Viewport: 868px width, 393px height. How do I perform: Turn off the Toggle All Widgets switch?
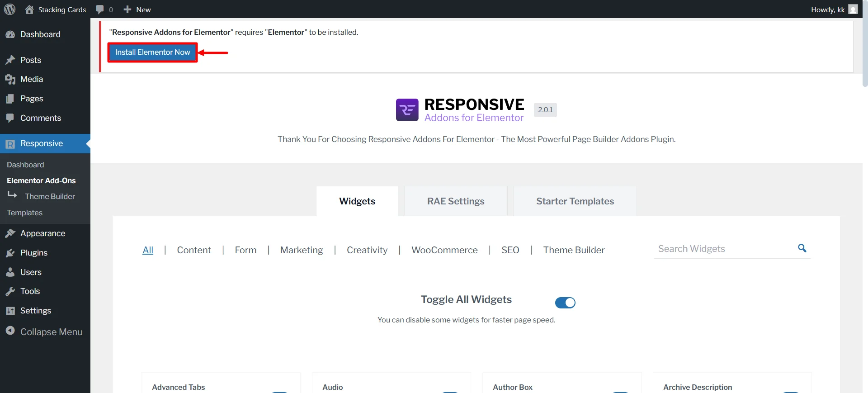565,303
